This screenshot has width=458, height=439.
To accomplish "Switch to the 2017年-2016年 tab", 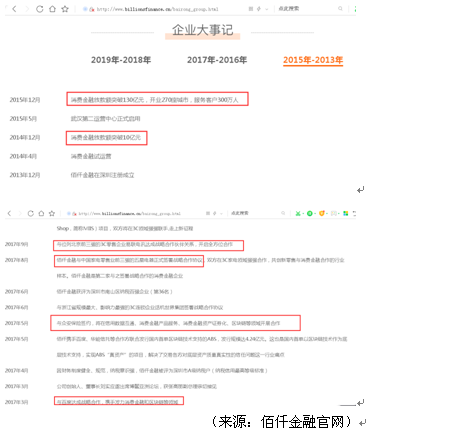I will click(217, 60).
